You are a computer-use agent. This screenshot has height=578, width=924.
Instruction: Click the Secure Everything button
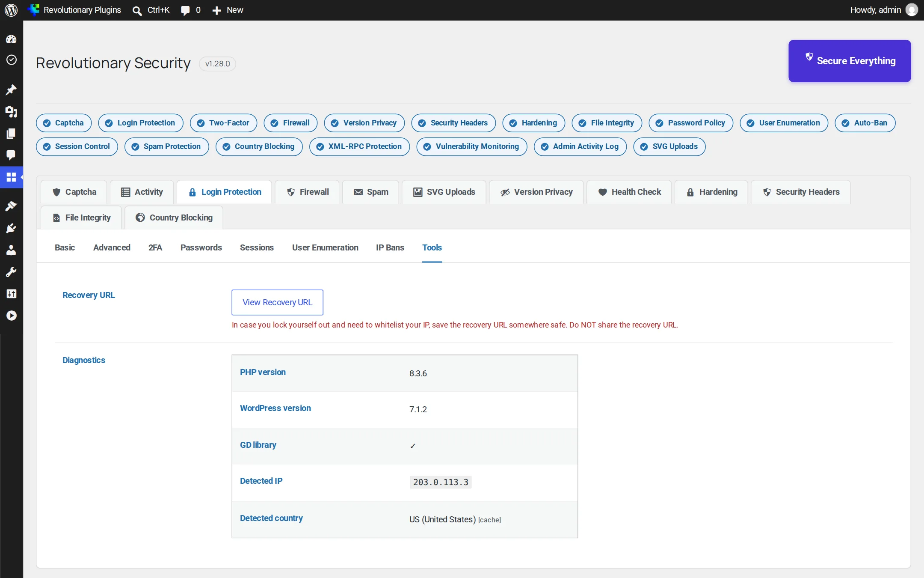point(850,61)
